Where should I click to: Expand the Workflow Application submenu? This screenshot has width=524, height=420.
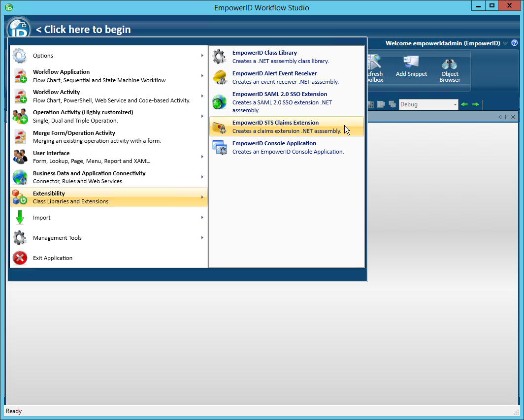click(x=202, y=76)
